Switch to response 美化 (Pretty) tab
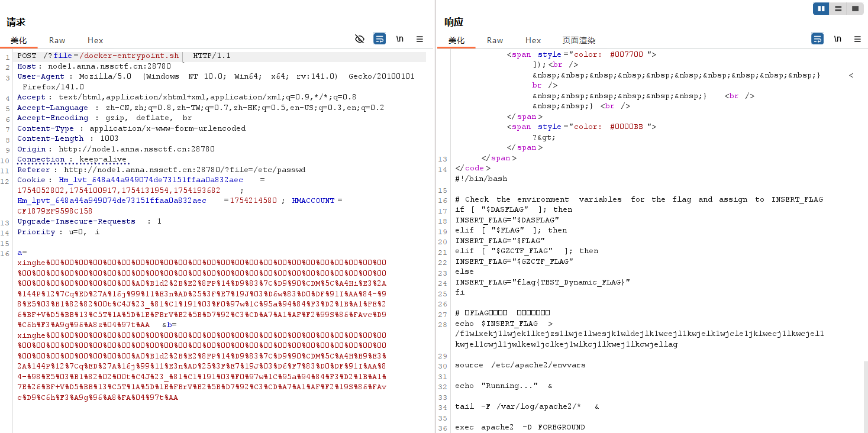Screen dimensions: 868x433 click(x=457, y=40)
